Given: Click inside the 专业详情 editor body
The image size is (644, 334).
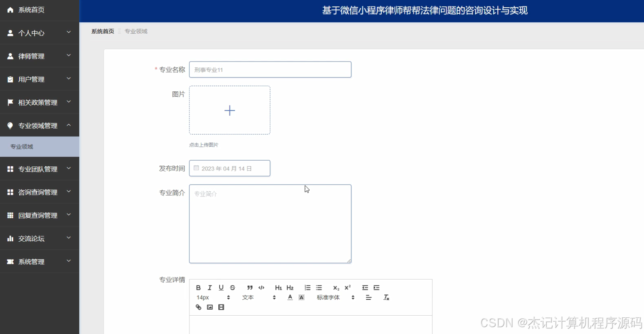Looking at the screenshot, I should click(310, 325).
